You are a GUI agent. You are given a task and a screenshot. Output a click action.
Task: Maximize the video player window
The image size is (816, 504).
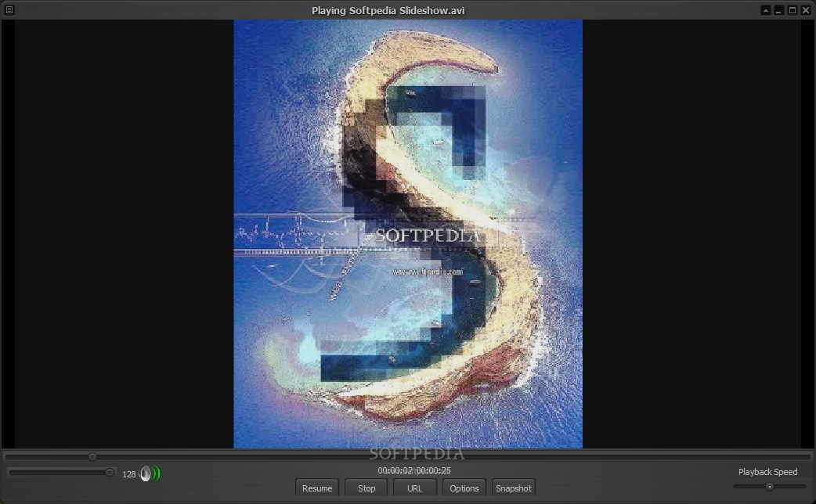pyautogui.click(x=792, y=10)
